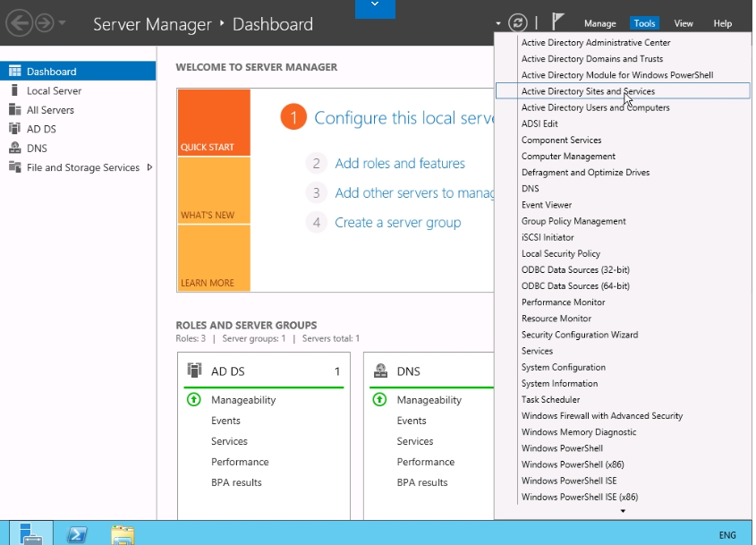The height and width of the screenshot is (545, 756).
Task: Select Local Server in navigation pane
Action: point(54,90)
